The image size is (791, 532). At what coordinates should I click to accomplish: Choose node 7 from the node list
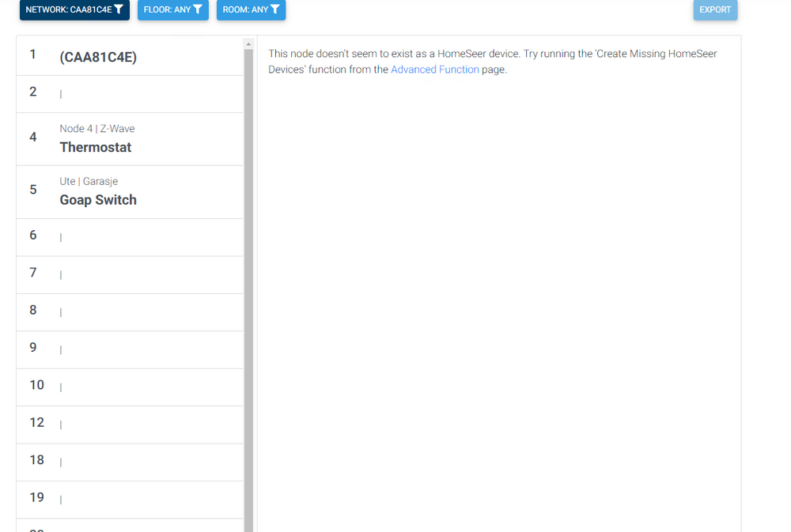click(130, 274)
